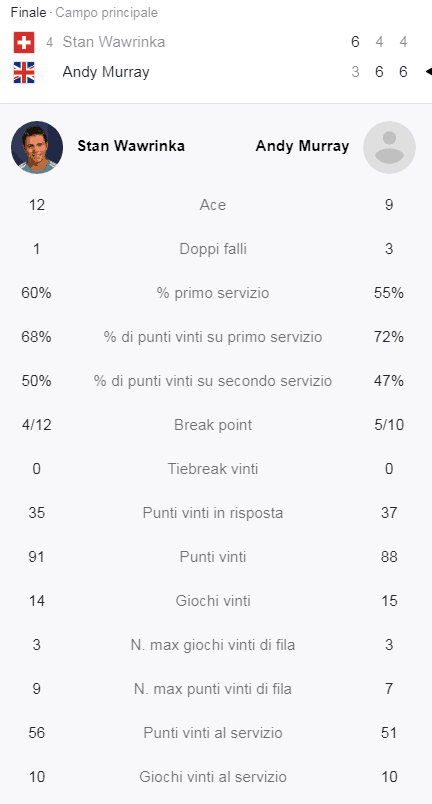Open Stan Wawrinka in the scoreboard row
This screenshot has width=432, height=804.
[x=114, y=42]
